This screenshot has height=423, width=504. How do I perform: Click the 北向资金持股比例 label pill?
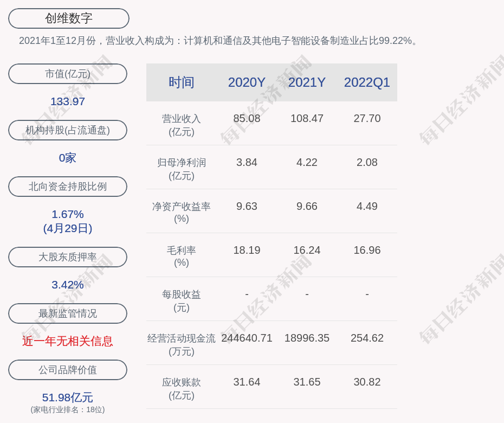pyautogui.click(x=68, y=186)
